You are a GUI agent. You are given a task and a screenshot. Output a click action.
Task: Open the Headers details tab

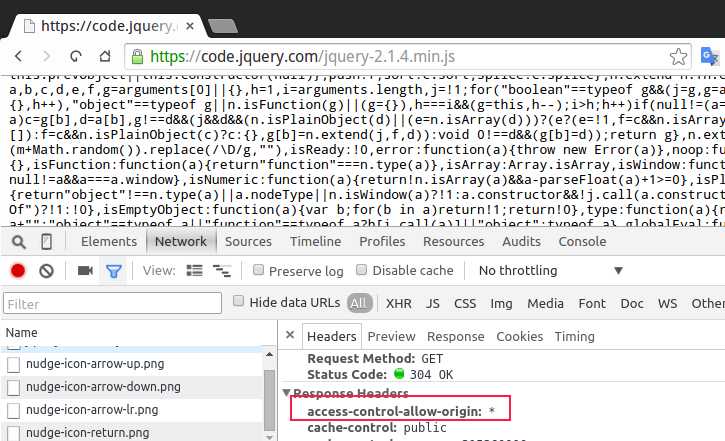[x=332, y=337]
